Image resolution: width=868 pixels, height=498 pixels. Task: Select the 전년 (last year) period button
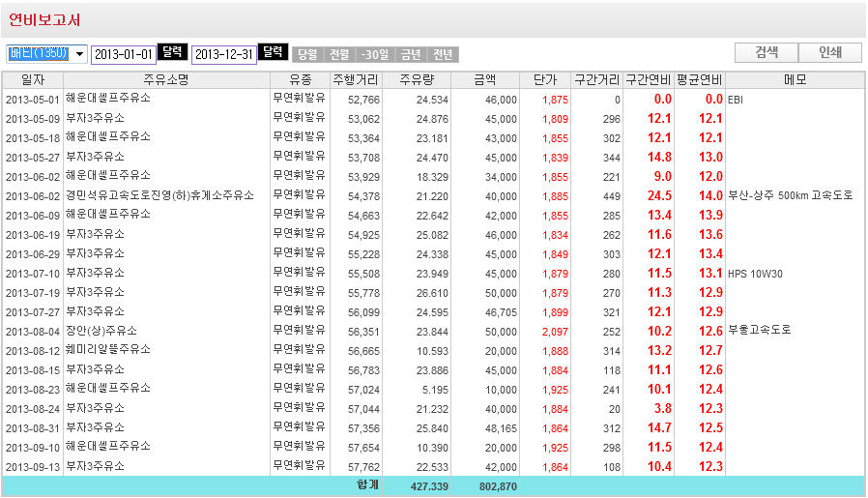(x=443, y=55)
